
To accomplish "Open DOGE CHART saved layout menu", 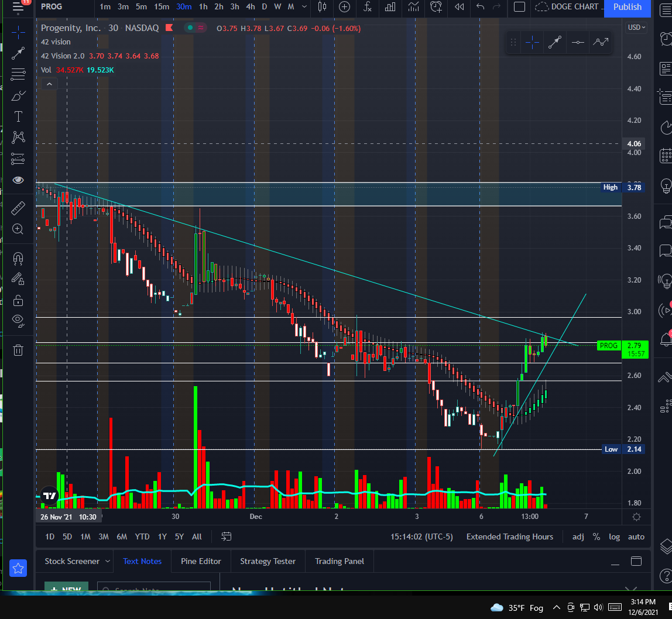I will click(569, 7).
